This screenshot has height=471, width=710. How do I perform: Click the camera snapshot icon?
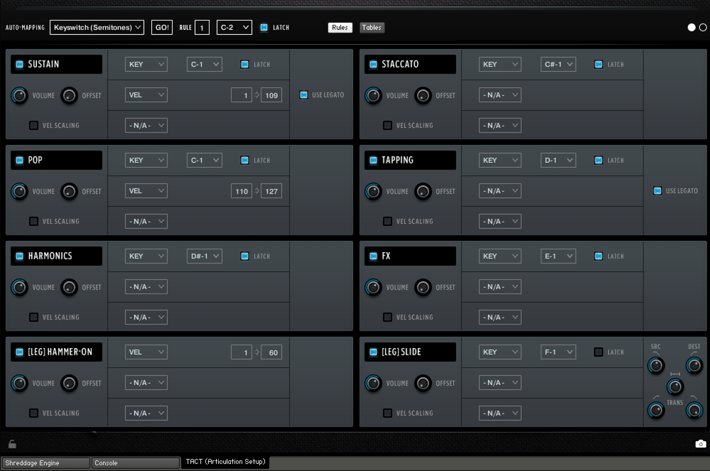(x=700, y=443)
